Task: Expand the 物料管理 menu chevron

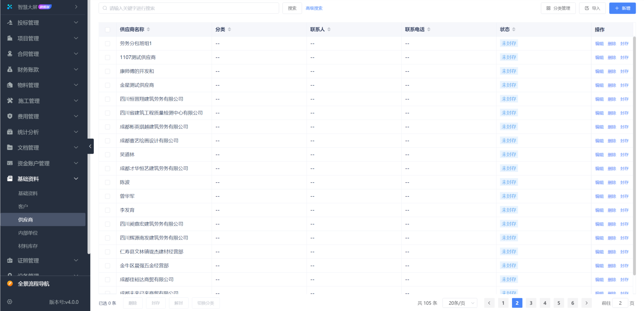Action: coord(76,85)
